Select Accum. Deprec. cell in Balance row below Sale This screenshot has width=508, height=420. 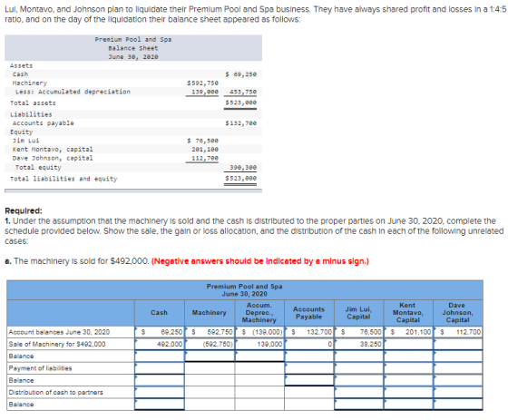coord(259,356)
